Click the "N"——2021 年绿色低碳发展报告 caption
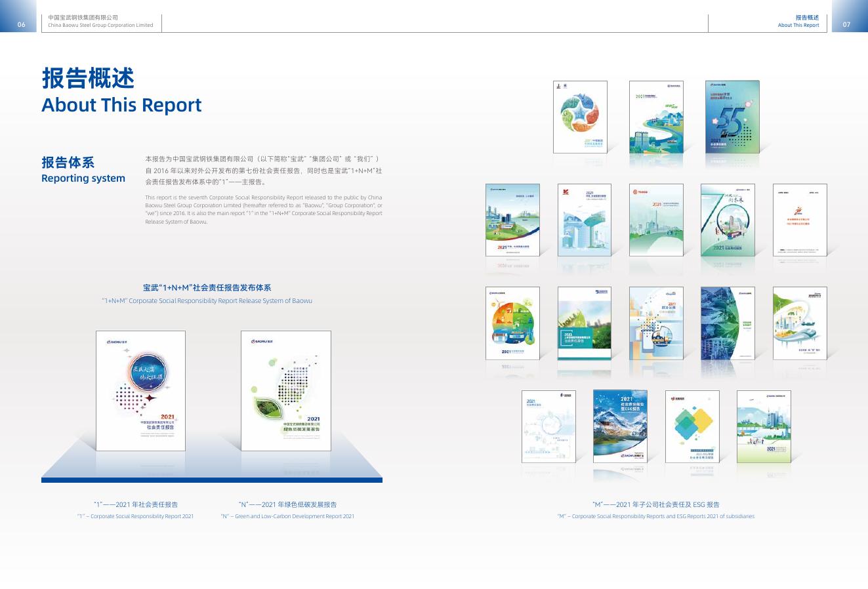The image size is (868, 589). (x=287, y=504)
